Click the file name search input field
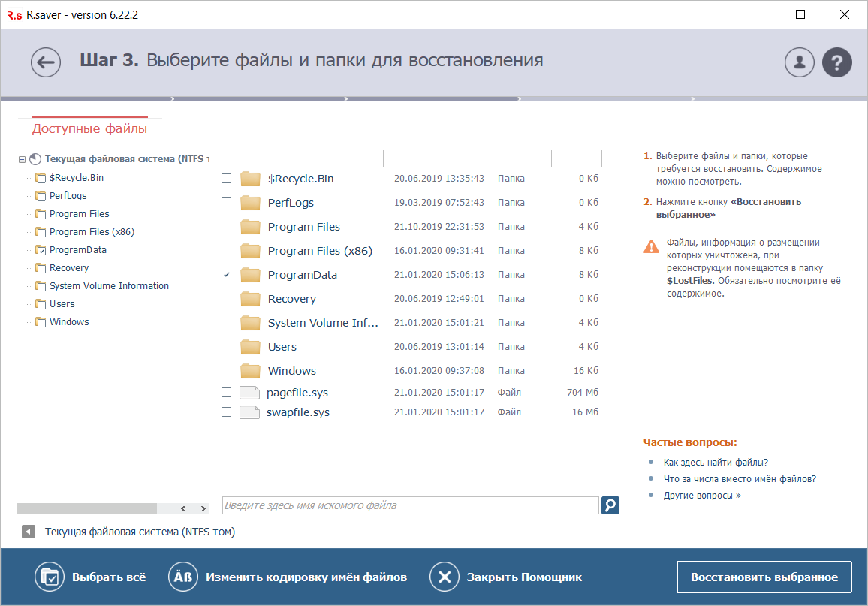 410,505
